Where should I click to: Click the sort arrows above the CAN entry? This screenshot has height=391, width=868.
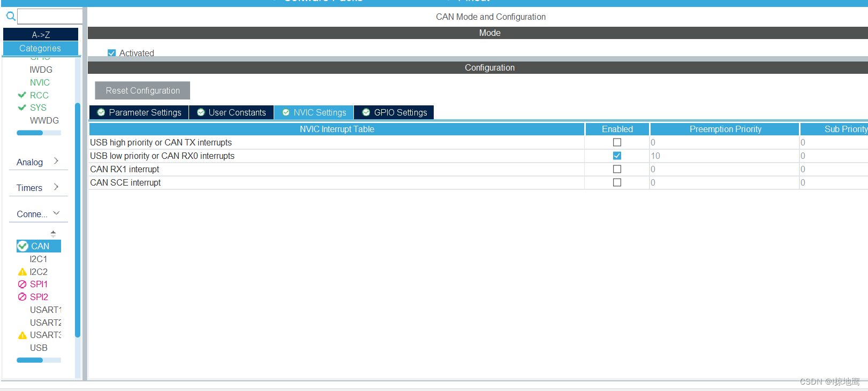point(53,234)
